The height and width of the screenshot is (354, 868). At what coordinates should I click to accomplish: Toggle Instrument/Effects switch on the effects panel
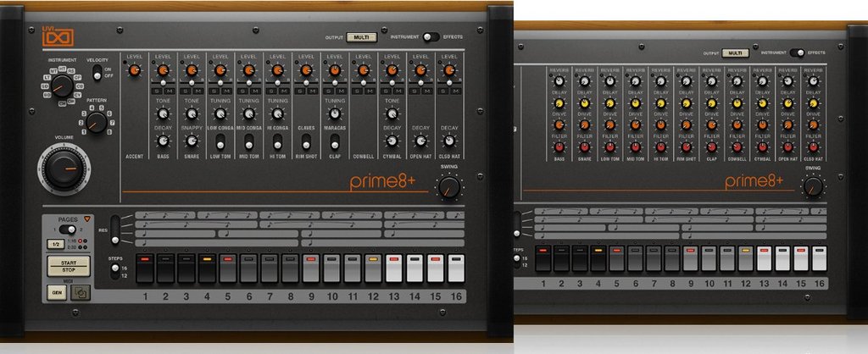[x=797, y=53]
